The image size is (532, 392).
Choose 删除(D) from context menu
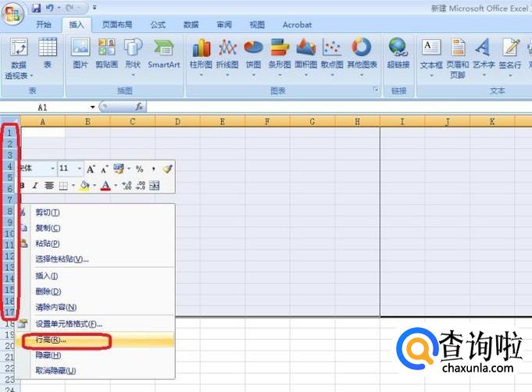(x=95, y=291)
